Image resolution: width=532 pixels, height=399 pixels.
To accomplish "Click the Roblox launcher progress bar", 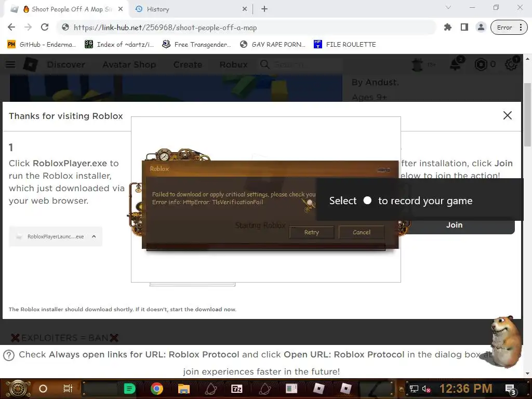I will (x=266, y=247).
